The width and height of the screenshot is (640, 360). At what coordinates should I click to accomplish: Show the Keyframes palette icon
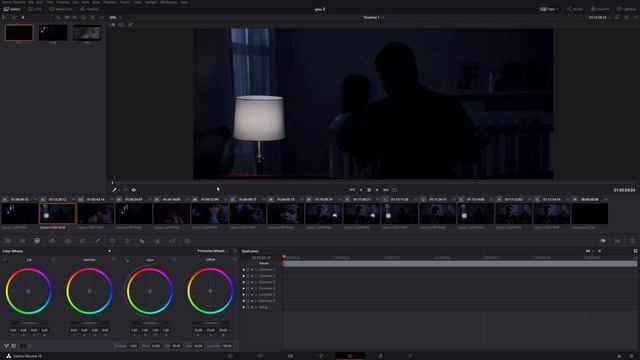tap(603, 241)
